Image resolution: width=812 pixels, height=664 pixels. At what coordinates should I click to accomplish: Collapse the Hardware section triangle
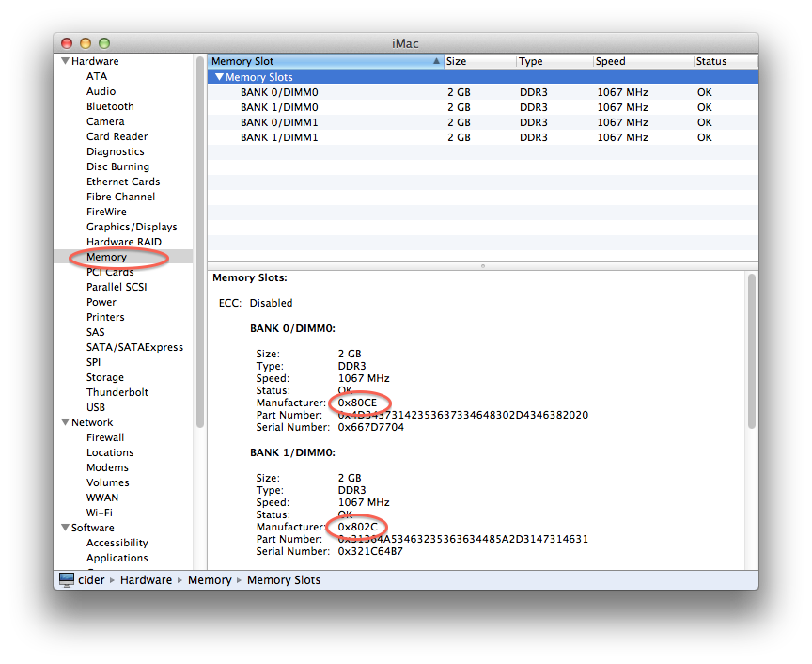tap(65, 61)
